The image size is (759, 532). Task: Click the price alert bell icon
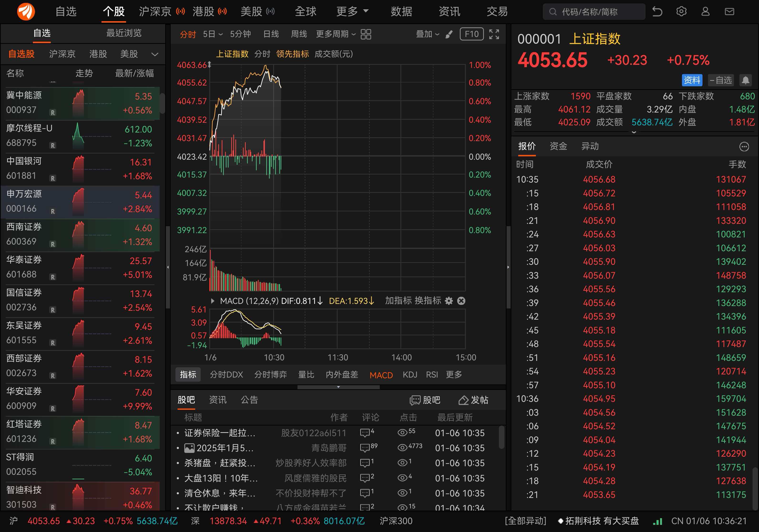tap(745, 80)
